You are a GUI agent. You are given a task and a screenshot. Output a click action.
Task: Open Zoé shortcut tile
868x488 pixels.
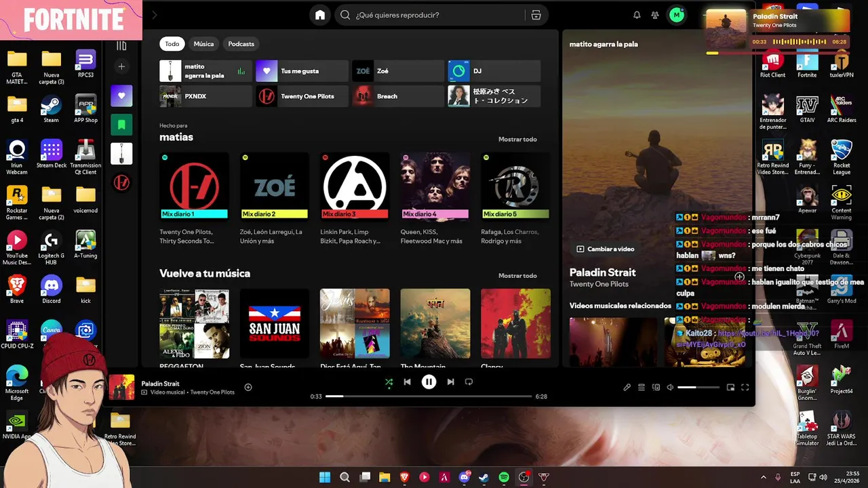(x=398, y=71)
